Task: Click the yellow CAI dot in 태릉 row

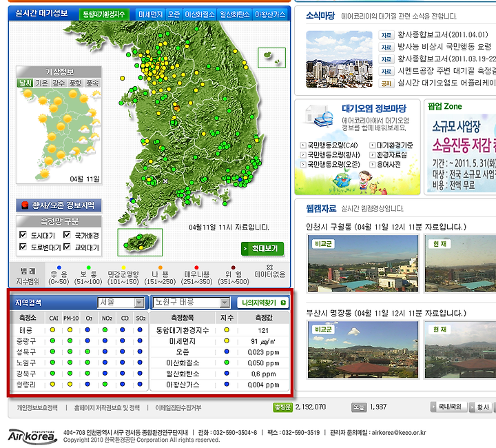Action: point(52,330)
